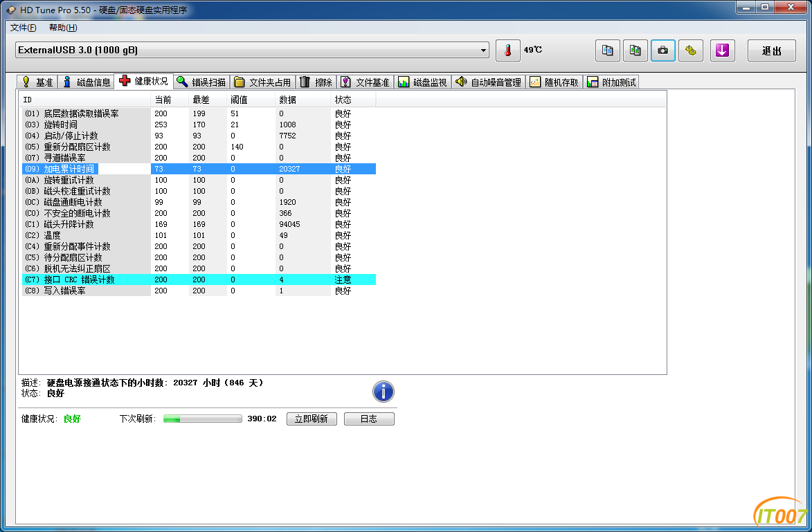Open the 附加测试 tab
Screen dimensions: 812x532
pyautogui.click(x=611, y=82)
